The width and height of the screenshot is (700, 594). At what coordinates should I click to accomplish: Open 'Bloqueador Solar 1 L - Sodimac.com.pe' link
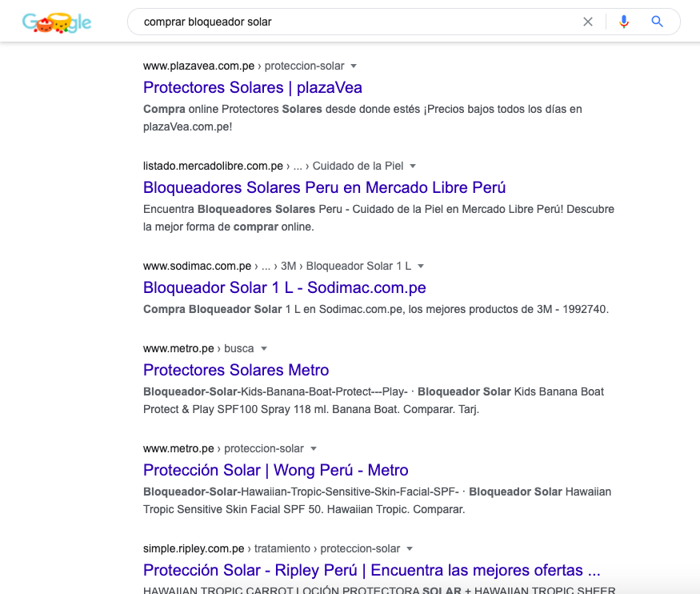285,287
